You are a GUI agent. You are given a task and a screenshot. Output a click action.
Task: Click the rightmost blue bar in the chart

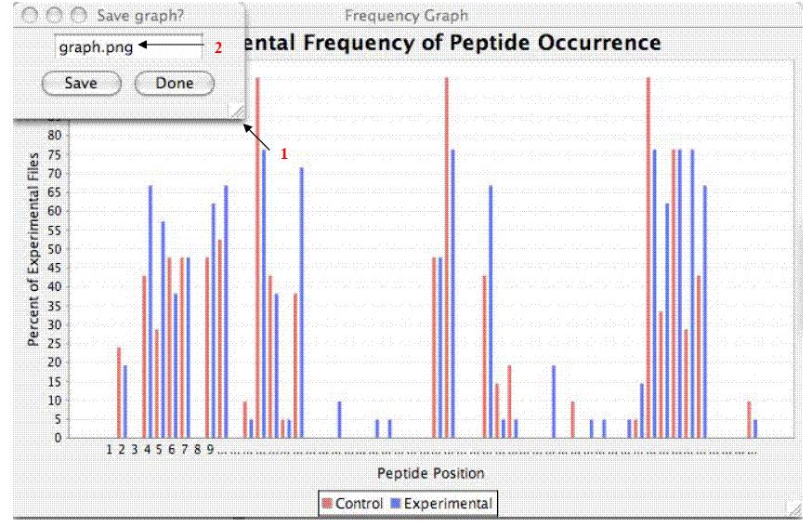(x=755, y=428)
